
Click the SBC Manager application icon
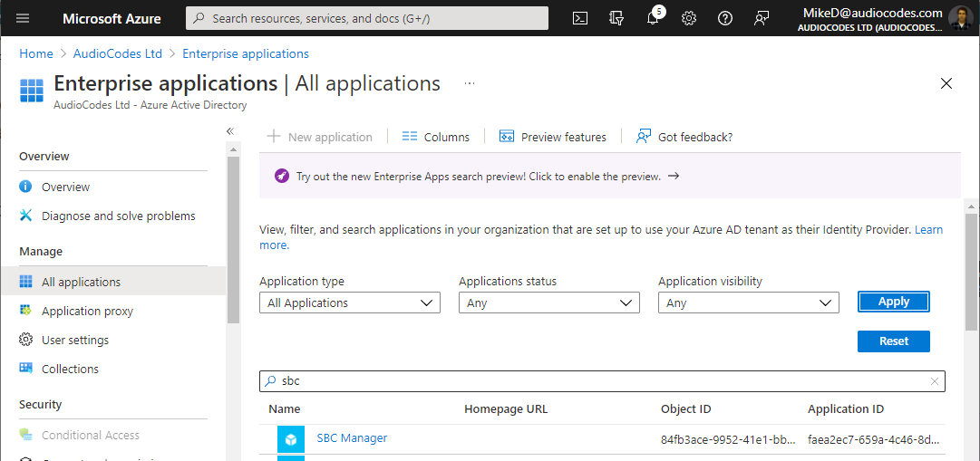[x=291, y=439]
